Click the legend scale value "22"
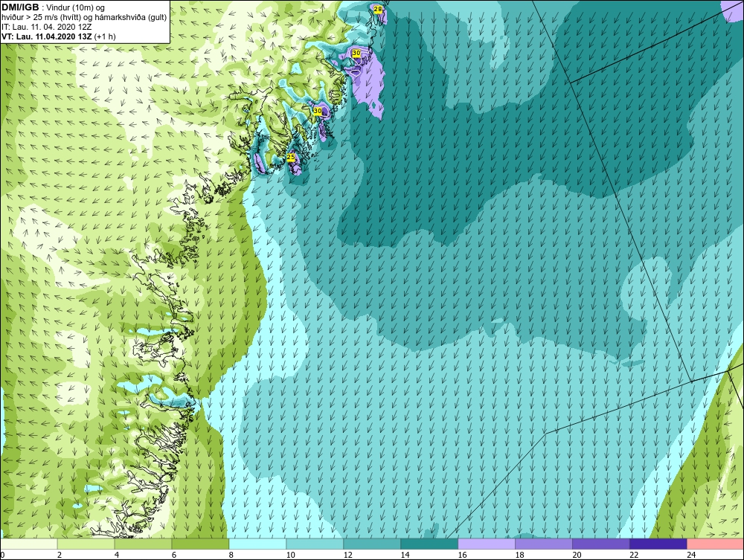The width and height of the screenshot is (744, 560). tap(634, 555)
